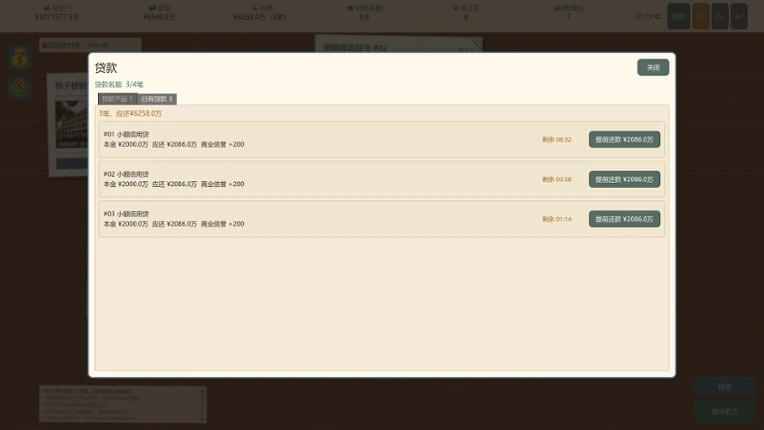Click the 剩余 01:14 remaining time
This screenshot has width=764, height=430.
(556, 219)
